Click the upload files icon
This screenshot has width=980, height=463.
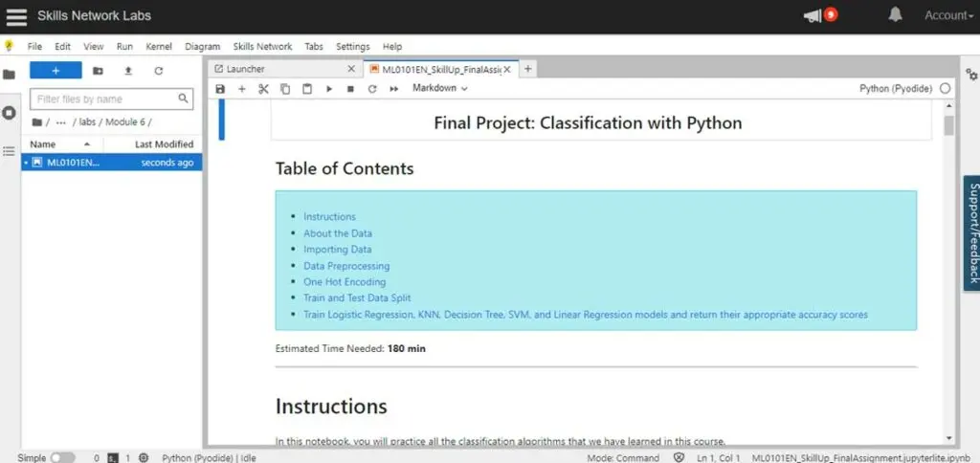[x=128, y=71]
